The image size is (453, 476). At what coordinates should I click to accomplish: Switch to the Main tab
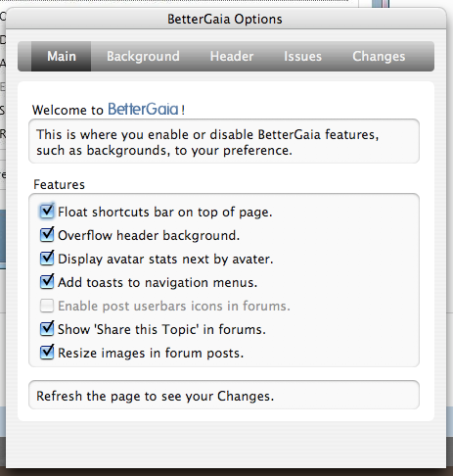point(62,56)
